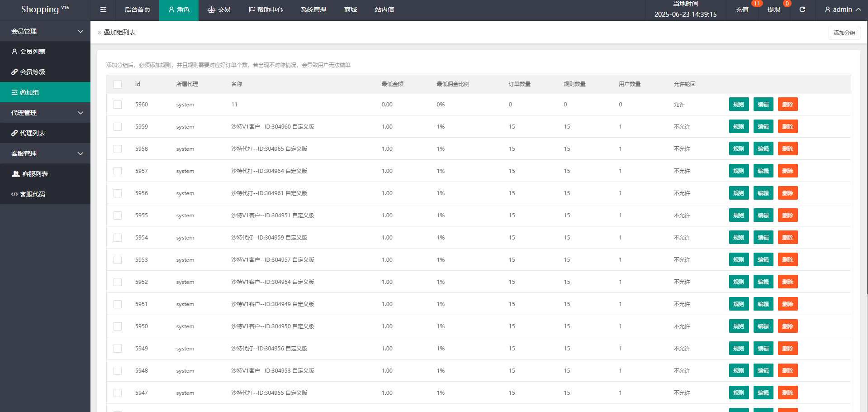This screenshot has height=412, width=868.
Task: Click the hamburger menu collapse icon
Action: tap(103, 10)
